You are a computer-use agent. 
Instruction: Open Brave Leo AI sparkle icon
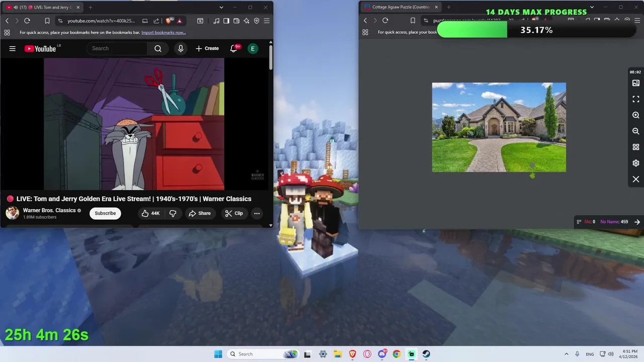[x=247, y=21]
